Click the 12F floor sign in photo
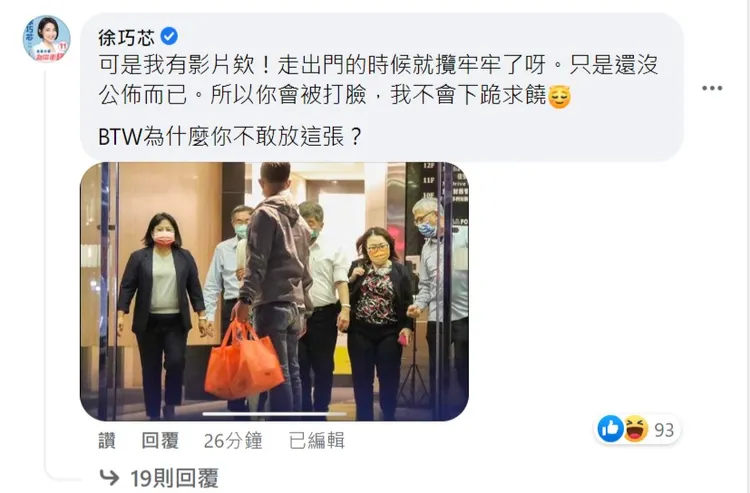The width and height of the screenshot is (750, 493). (x=429, y=166)
